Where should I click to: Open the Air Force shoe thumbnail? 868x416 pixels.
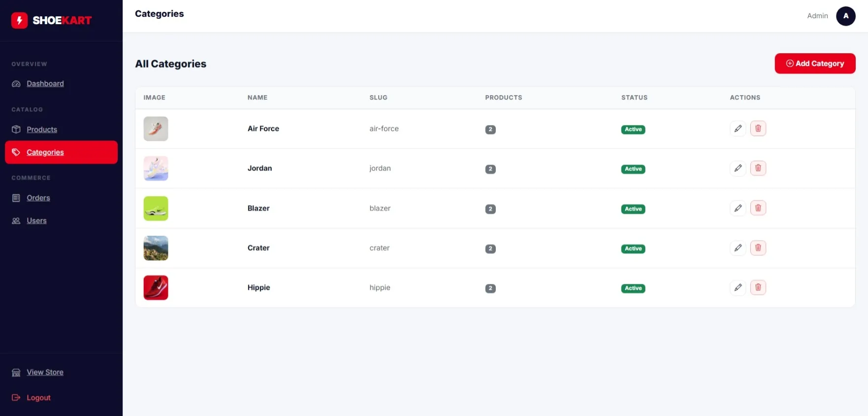(156, 129)
